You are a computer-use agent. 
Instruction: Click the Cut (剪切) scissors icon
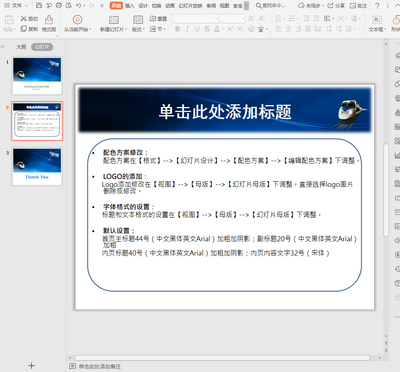pyautogui.click(x=24, y=19)
